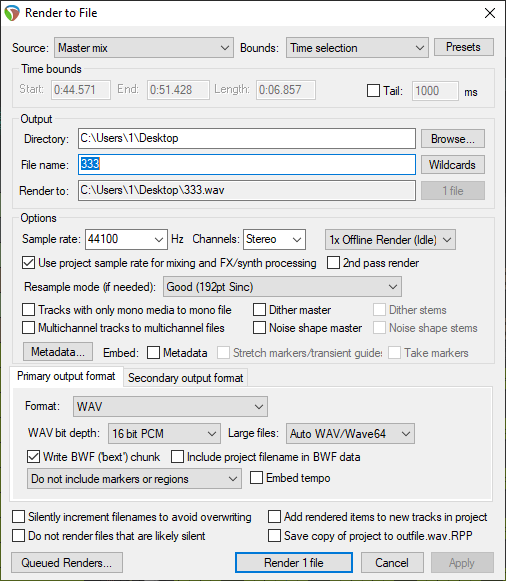Screen dimensions: 506x581
Task: Open the Resample mode dropdown
Action: click(x=282, y=286)
